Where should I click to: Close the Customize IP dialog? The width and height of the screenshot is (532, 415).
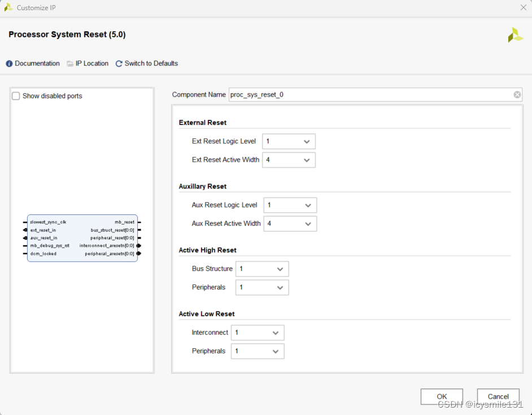[x=524, y=7]
